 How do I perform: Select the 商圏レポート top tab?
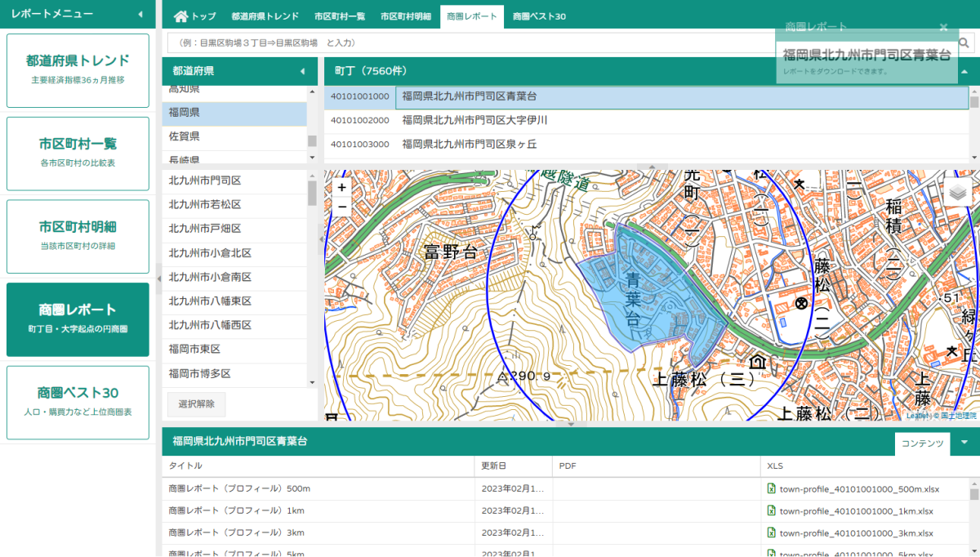click(x=472, y=16)
